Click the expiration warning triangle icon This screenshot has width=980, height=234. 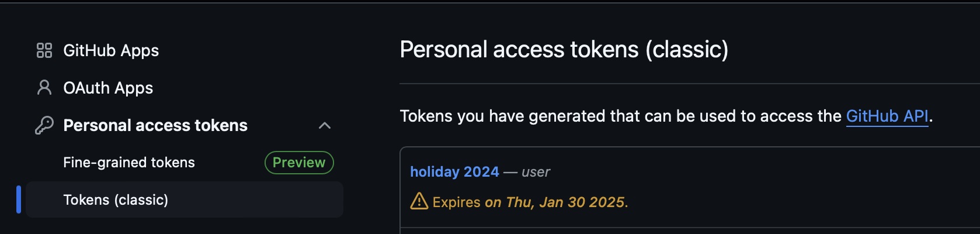[x=419, y=202]
